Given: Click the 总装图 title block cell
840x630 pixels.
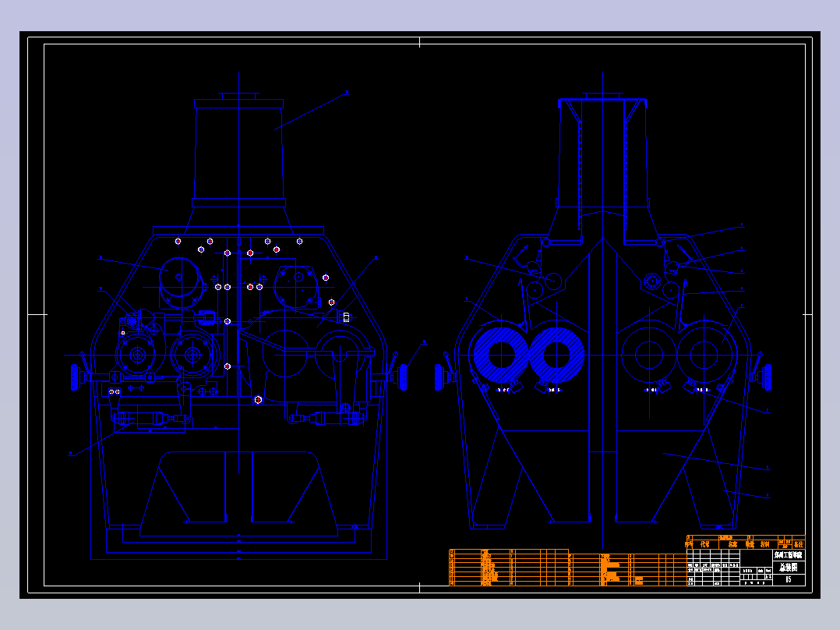Looking at the screenshot, I should pos(789,568).
